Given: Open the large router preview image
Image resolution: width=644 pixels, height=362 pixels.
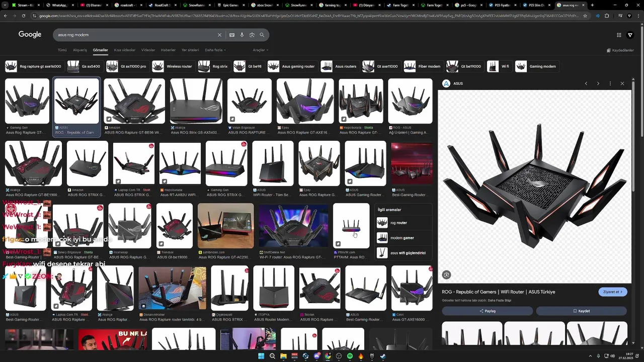Looking at the screenshot, I should click(534, 187).
